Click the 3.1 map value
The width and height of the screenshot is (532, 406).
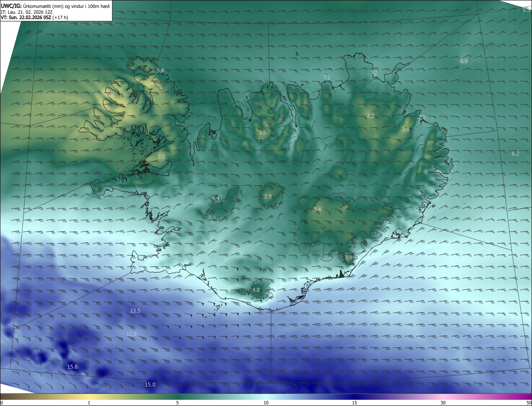click(x=406, y=130)
